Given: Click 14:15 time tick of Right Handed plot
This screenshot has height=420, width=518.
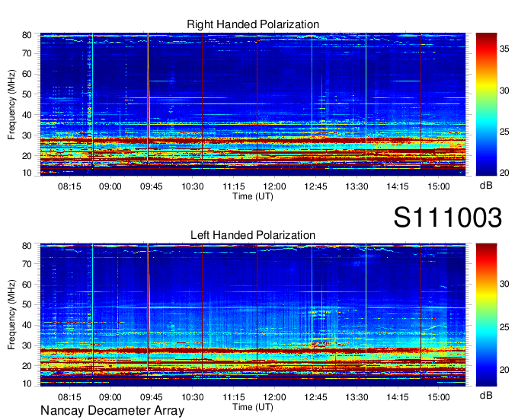Looking at the screenshot, I should 398,186.
